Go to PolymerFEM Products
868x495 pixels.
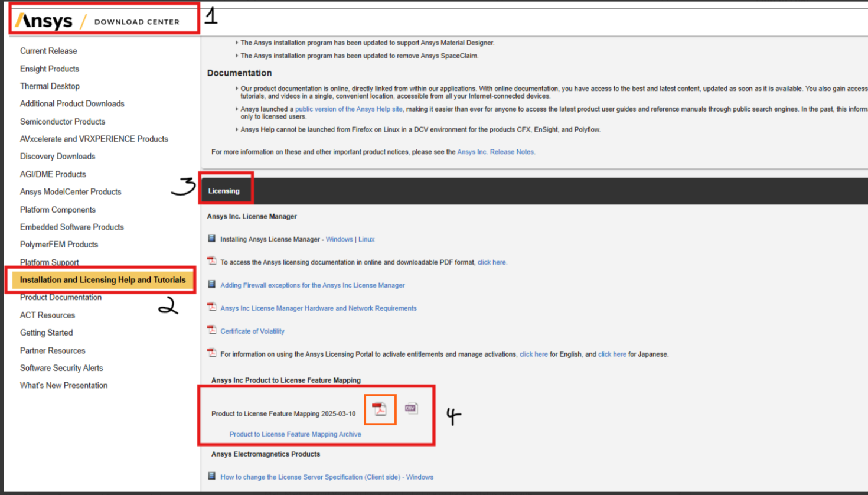pyautogui.click(x=59, y=245)
